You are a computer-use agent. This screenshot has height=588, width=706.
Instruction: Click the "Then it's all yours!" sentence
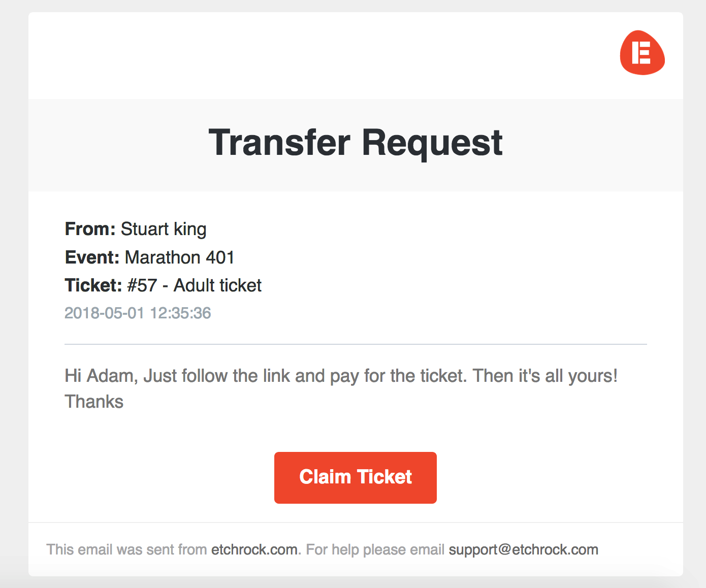click(544, 376)
